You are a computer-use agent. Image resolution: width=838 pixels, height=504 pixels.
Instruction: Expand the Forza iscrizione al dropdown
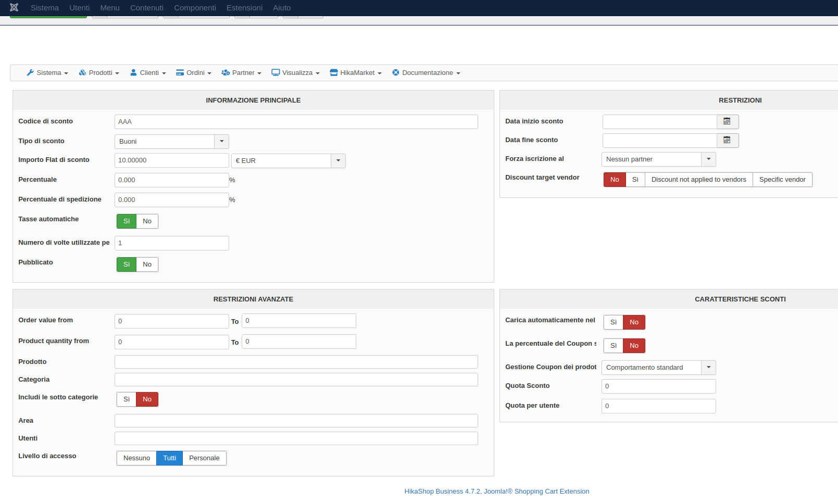pos(708,159)
